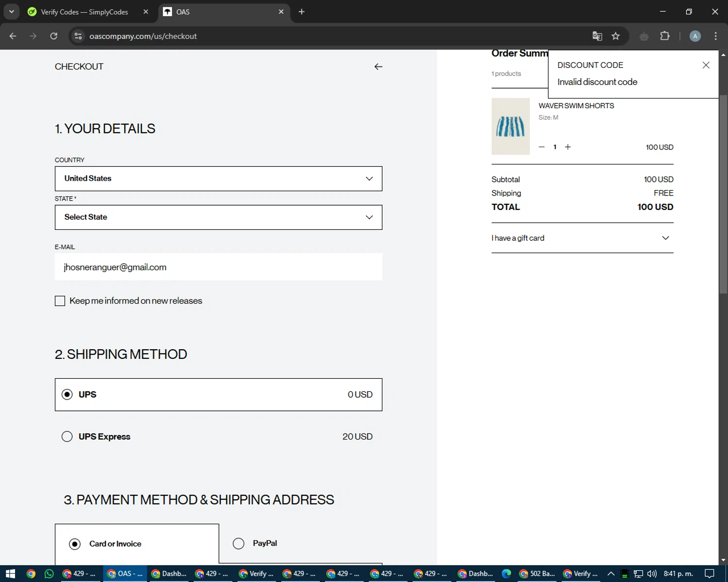Open Chrome three-dot menu
Screen dimensions: 728x582
tap(715, 36)
